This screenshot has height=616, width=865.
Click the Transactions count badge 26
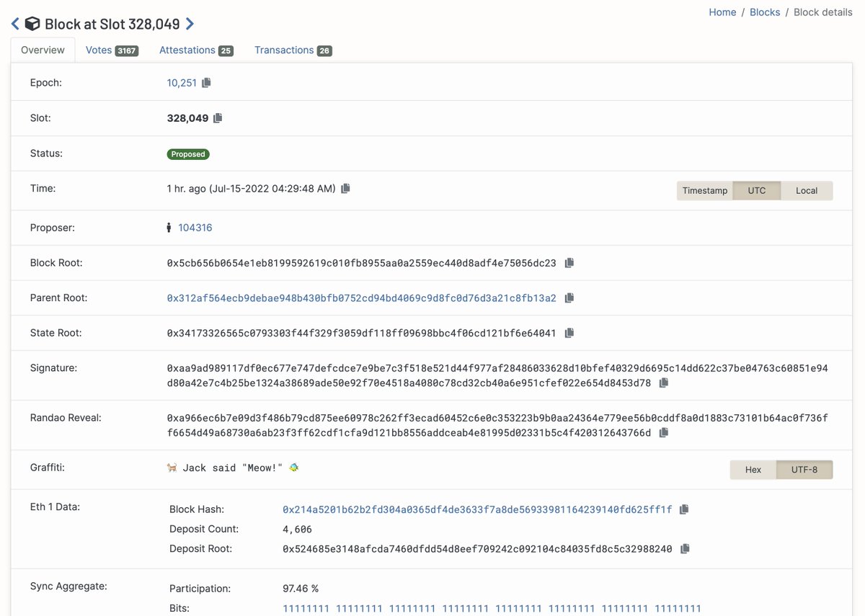point(324,51)
